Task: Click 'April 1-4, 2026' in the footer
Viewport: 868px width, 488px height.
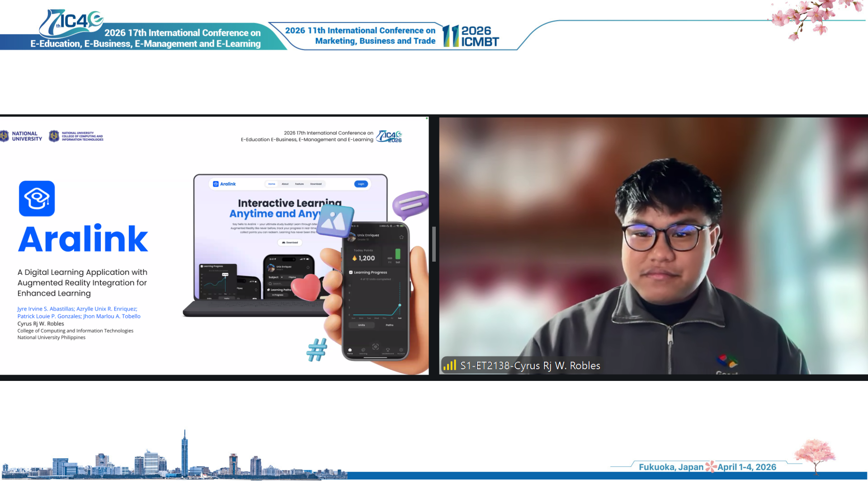Action: [x=747, y=467]
